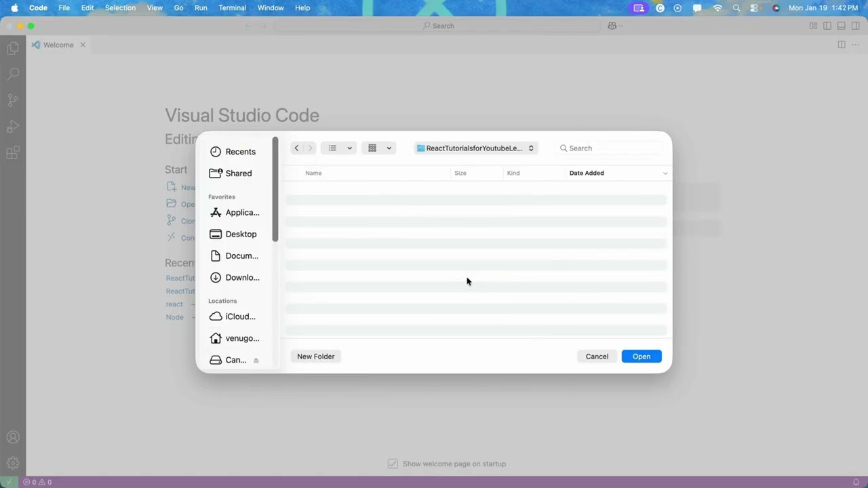Open the Extensions view

click(12, 153)
